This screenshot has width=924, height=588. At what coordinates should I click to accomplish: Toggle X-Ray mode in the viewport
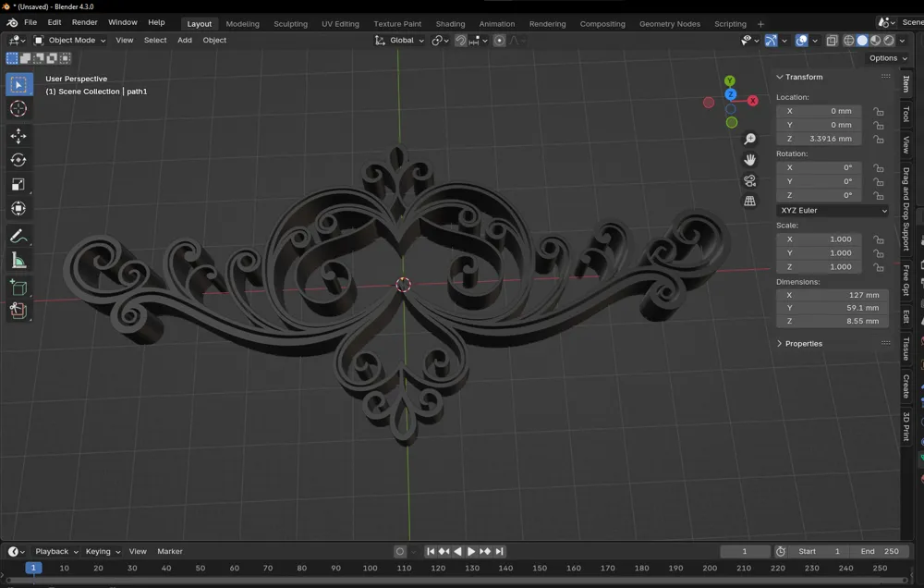pos(831,40)
